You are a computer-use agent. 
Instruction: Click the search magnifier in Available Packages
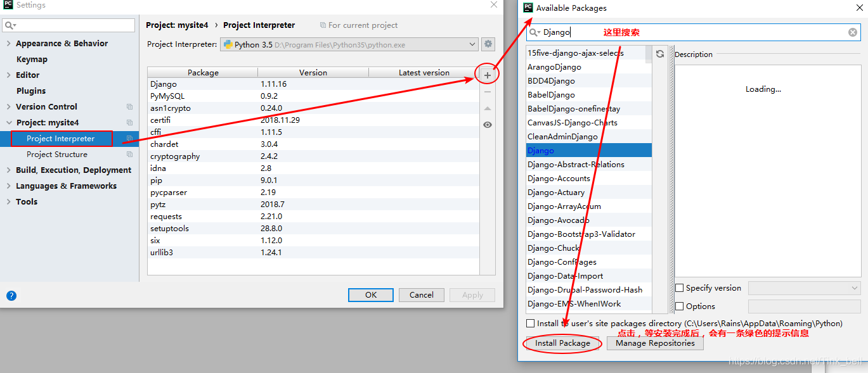[x=534, y=32]
